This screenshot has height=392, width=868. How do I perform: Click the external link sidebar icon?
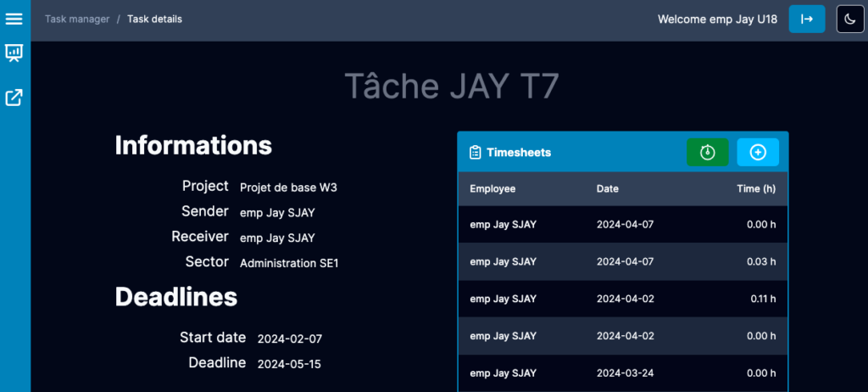click(x=14, y=98)
